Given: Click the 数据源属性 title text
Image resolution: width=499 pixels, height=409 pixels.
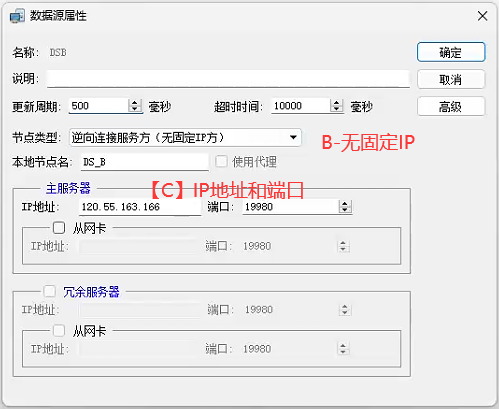Looking at the screenshot, I should point(58,16).
